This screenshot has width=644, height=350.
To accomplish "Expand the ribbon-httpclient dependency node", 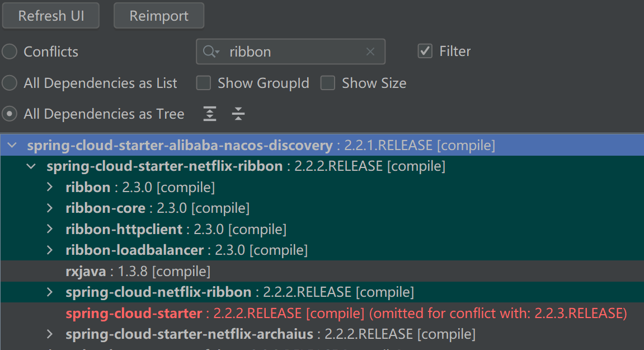I will point(50,229).
